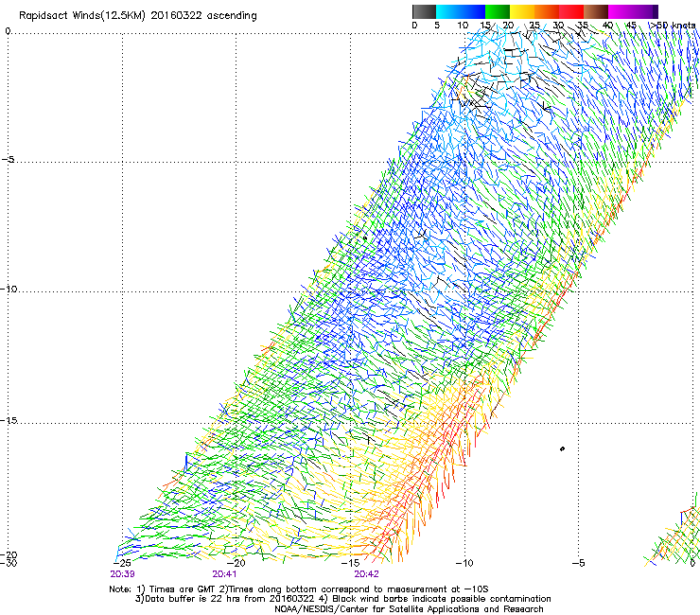700x615 pixels.
Task: Click the "5" label under the color bar
Action: (x=437, y=26)
